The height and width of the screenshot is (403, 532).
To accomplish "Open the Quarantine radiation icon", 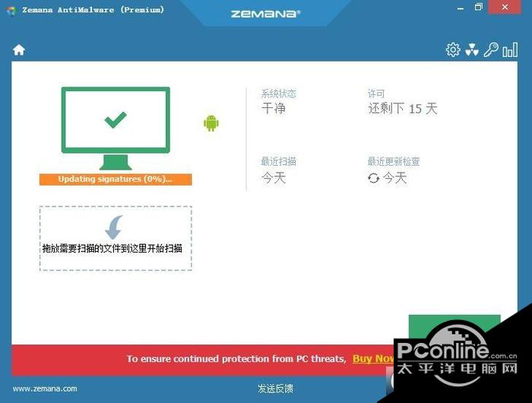I will 472,50.
